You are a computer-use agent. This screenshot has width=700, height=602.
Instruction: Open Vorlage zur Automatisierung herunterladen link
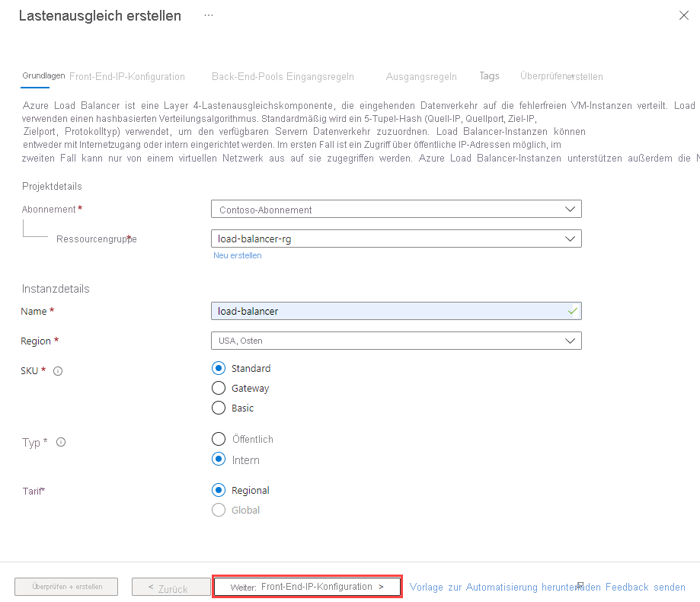(x=505, y=587)
